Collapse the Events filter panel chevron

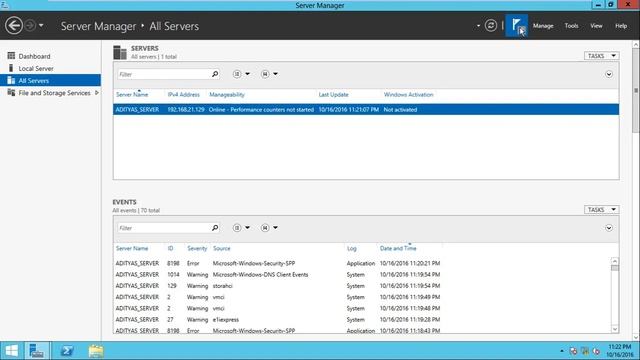609,228
